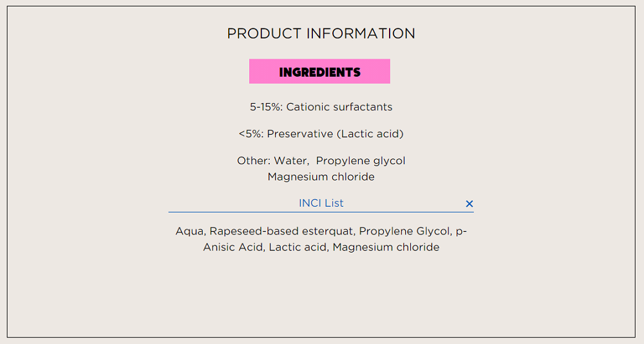Click the word Water in the Other line
This screenshot has width=644, height=344.
(291, 160)
